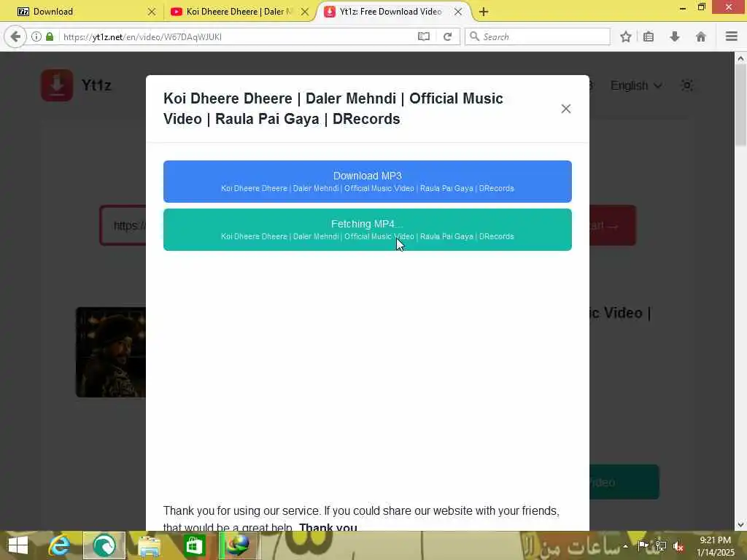Open the Windows Start menu
Image resolution: width=747 pixels, height=560 pixels.
click(18, 545)
